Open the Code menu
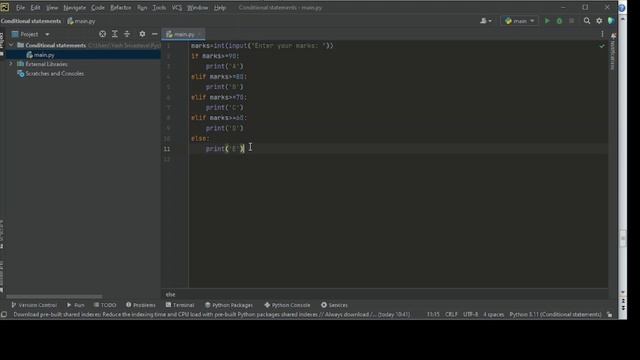The image size is (640, 360). tap(98, 8)
